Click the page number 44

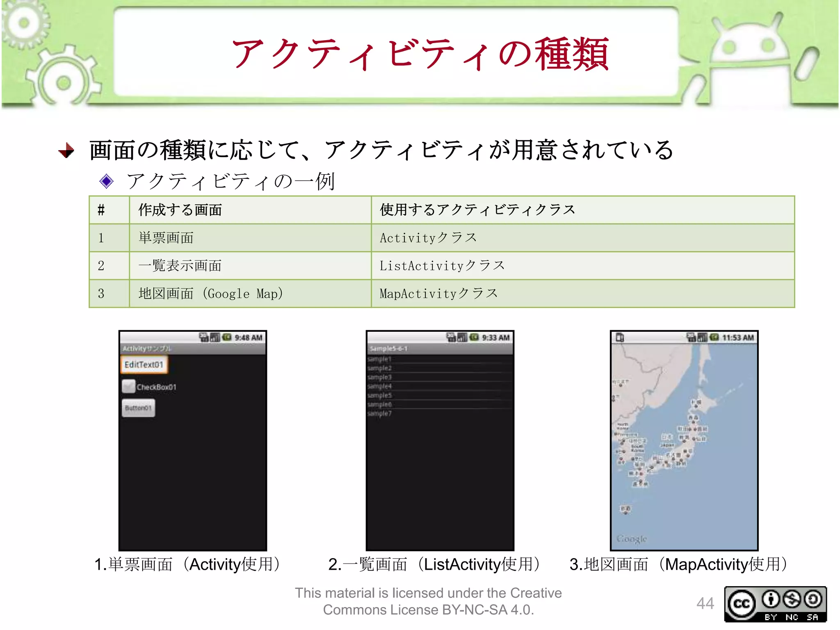pyautogui.click(x=705, y=603)
